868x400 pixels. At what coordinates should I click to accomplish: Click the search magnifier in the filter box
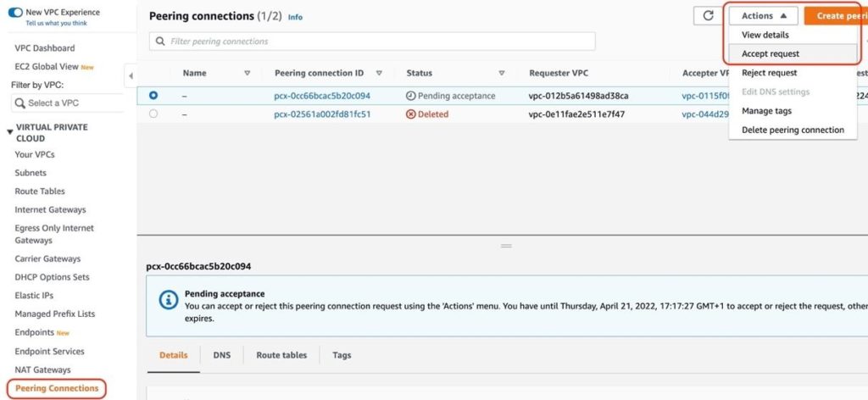pos(160,42)
